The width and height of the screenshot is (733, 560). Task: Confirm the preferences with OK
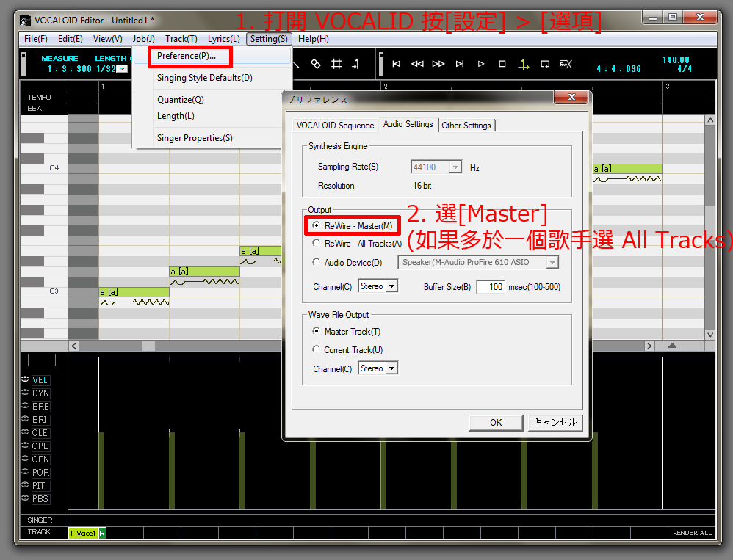496,423
